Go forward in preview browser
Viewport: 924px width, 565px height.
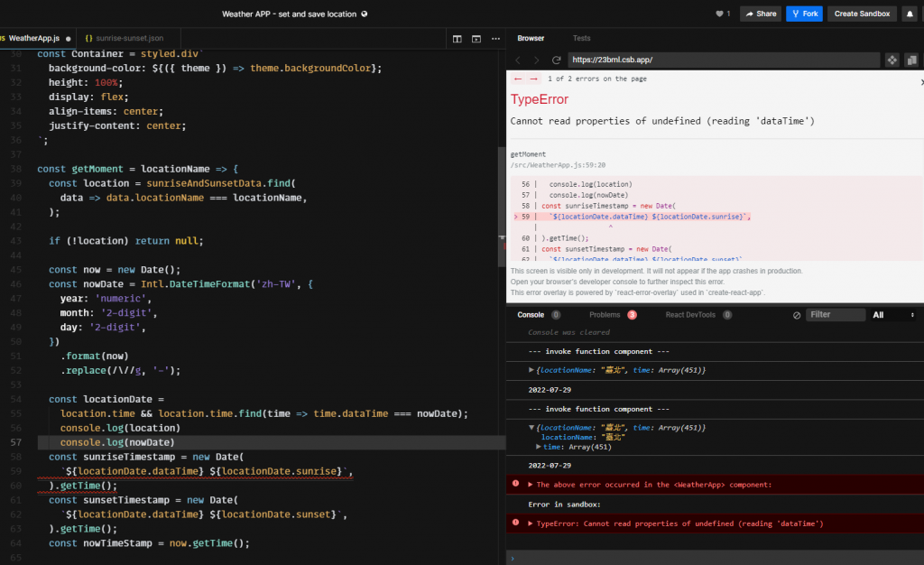pyautogui.click(x=536, y=60)
